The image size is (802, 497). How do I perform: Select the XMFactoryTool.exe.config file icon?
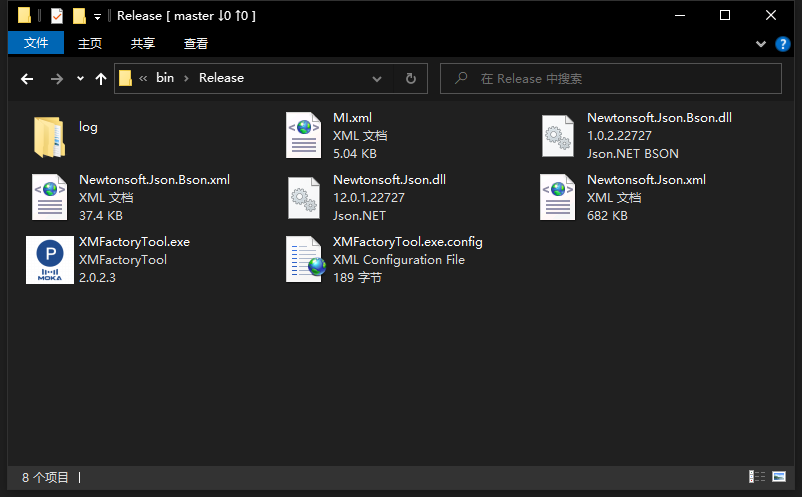pos(304,260)
